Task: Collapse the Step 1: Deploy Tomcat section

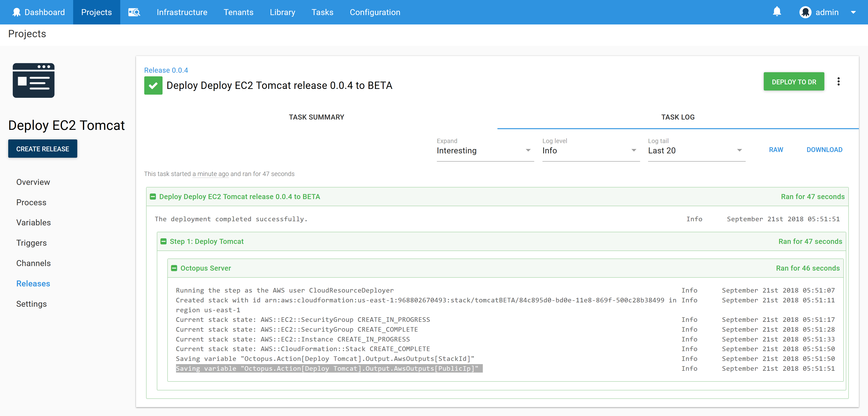Action: [x=164, y=241]
